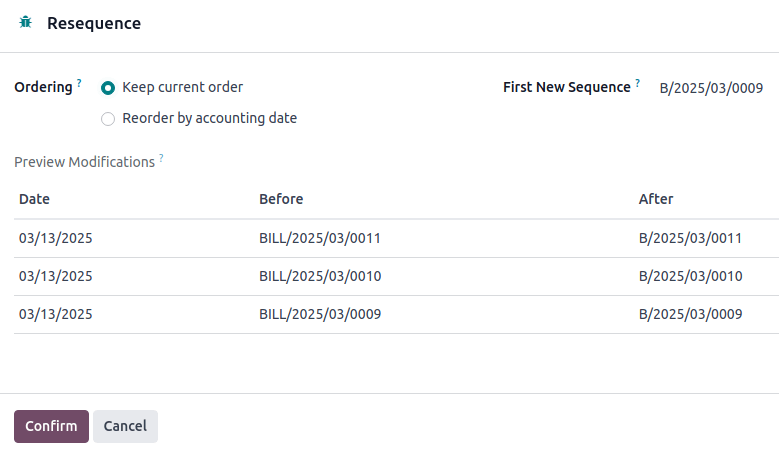Viewport: 779px width, 457px height.
Task: Click the BILL/2025/03/0009 row entry
Action: click(x=320, y=314)
